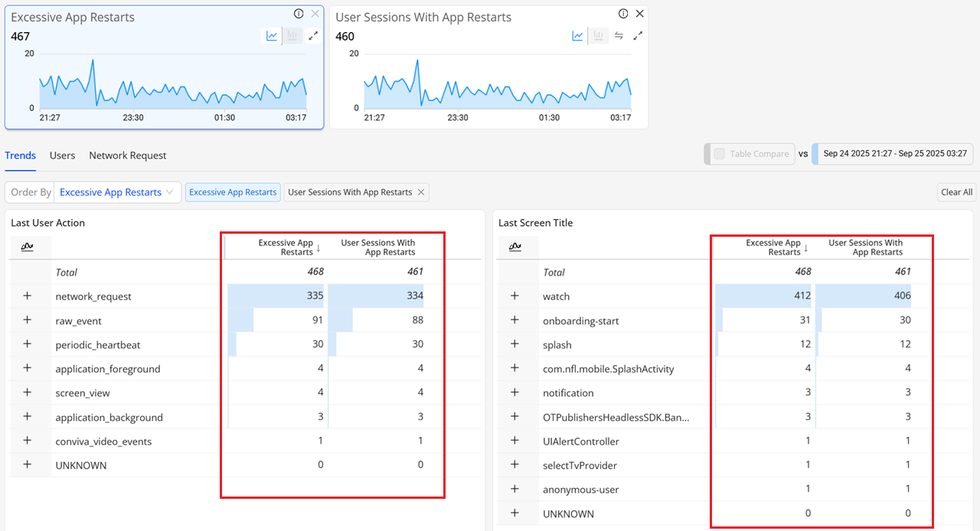
Task: Switch to the Users tab
Action: coord(62,156)
